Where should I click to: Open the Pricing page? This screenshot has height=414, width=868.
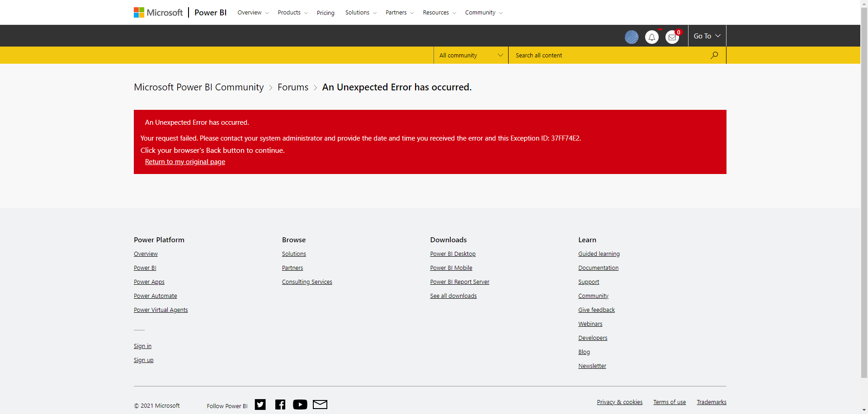pos(325,13)
